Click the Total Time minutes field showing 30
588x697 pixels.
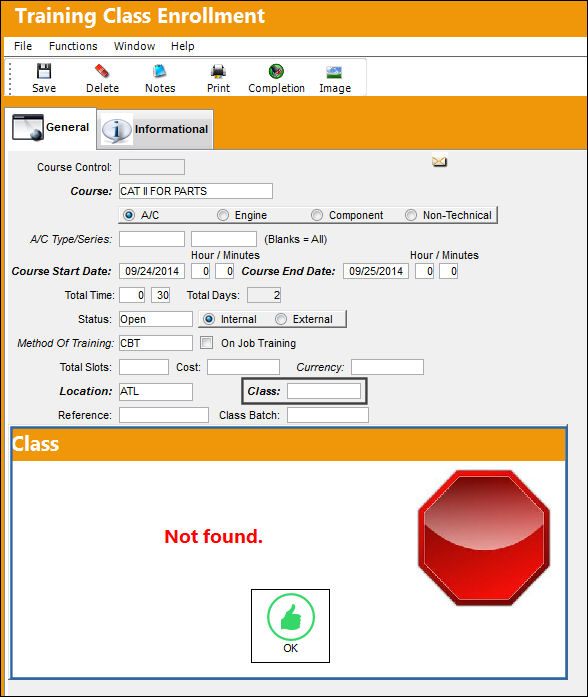[x=160, y=295]
